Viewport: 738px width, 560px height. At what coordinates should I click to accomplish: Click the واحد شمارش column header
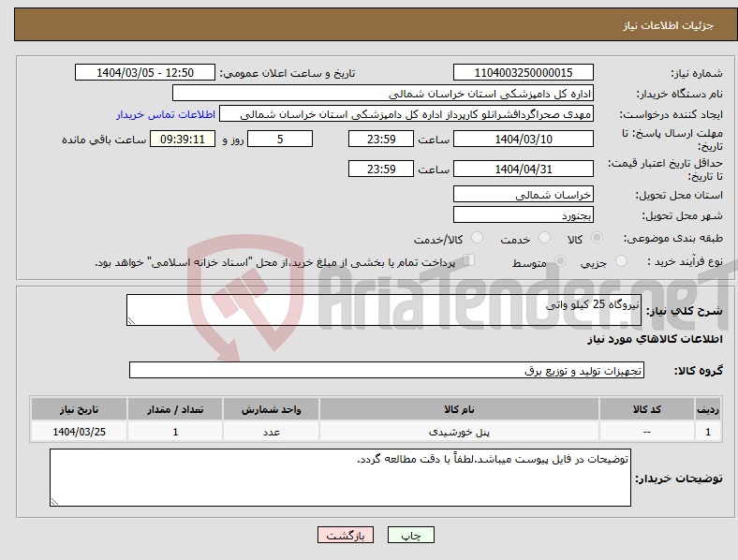[x=271, y=409]
